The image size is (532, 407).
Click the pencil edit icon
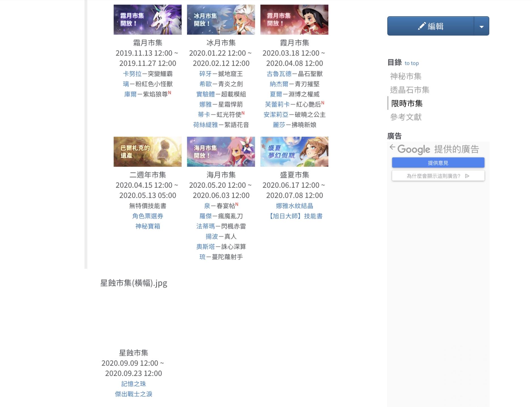[422, 26]
